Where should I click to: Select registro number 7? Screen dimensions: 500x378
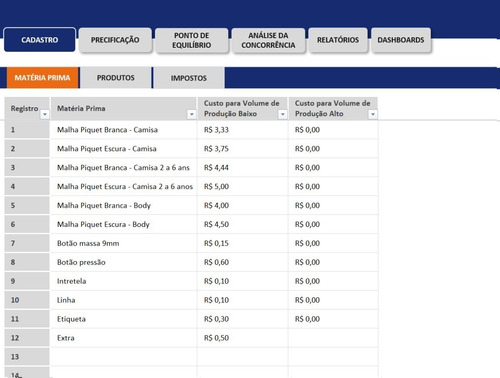[x=27, y=243]
